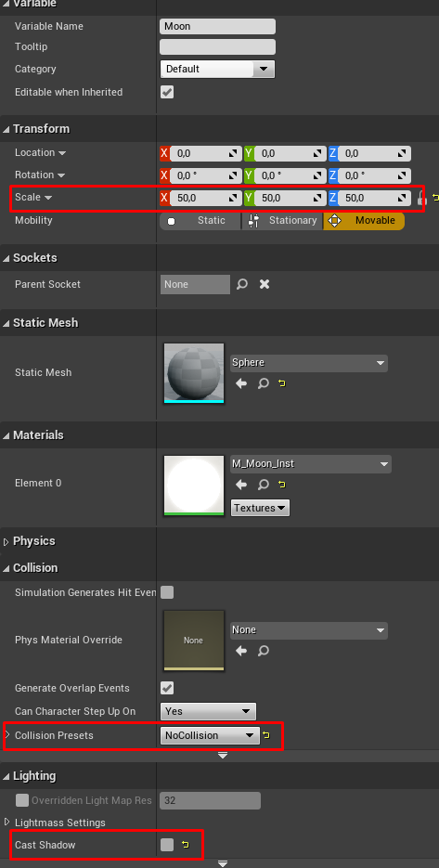Image resolution: width=439 pixels, height=868 pixels.
Task: Open the Collision Presets NoCollision dropdown
Action: point(210,735)
